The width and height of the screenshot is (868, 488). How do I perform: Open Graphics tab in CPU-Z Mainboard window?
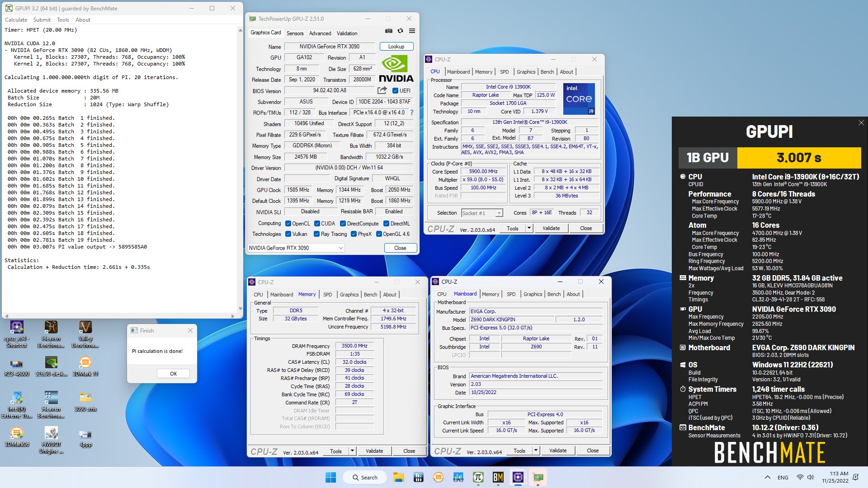(x=533, y=294)
